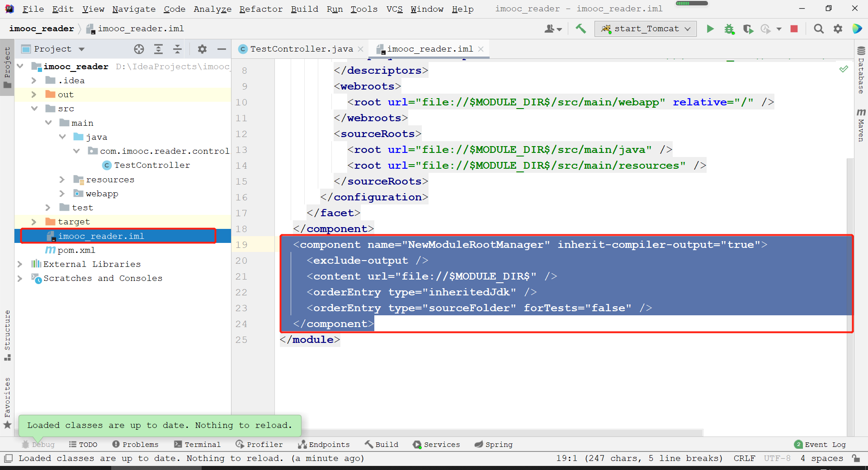Open the Database tool window
The image size is (868, 470).
[x=861, y=70]
